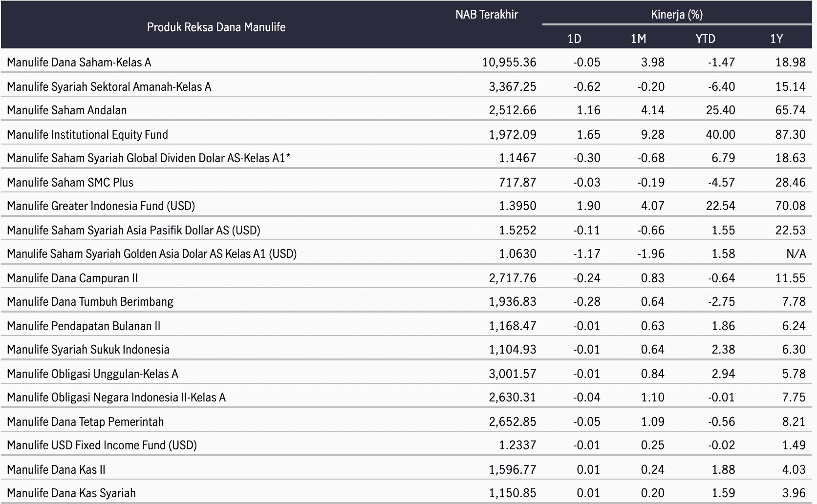
Task: Select the 1D column header
Action: coord(574,39)
